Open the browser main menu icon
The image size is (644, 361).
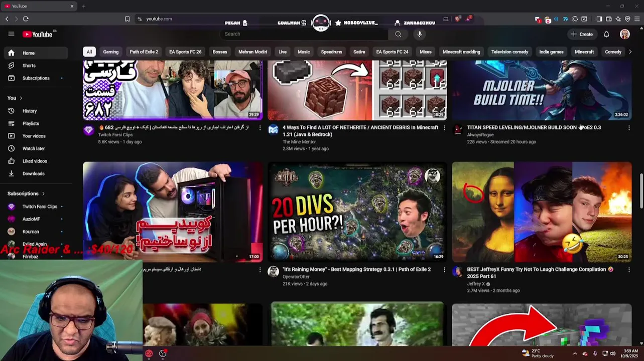click(x=637, y=19)
